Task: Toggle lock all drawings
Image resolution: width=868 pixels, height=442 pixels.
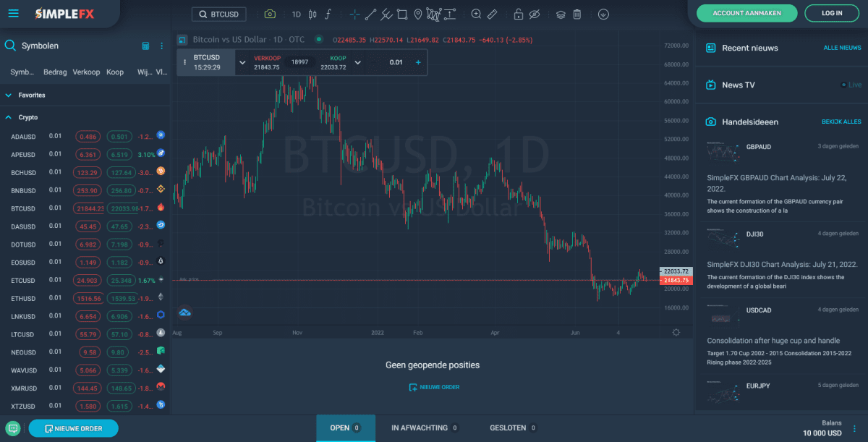Action: point(518,14)
